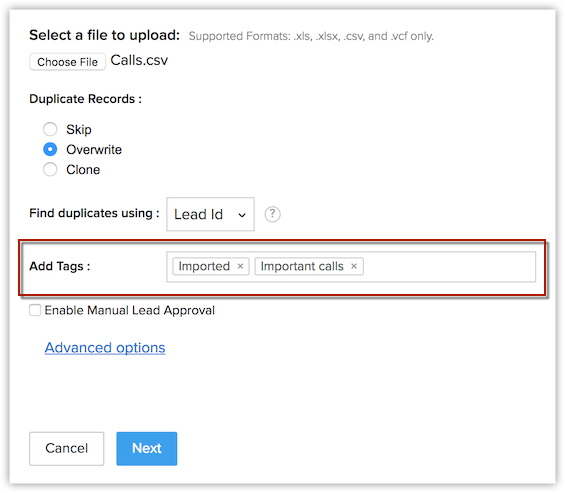Click the Calls.csv file name
565x493 pixels.
[139, 60]
